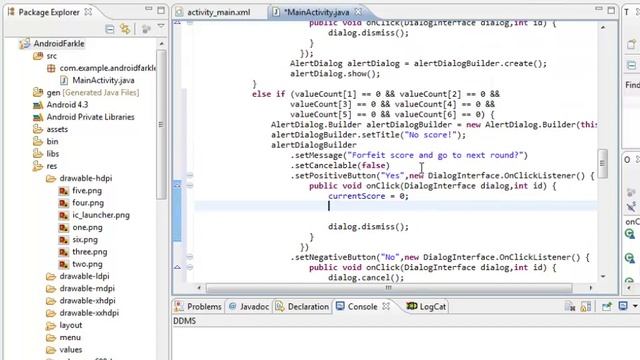Screen dimensions: 640x360
Task: Select the drawable-xxhdpi folder
Action: [x=89, y=313]
